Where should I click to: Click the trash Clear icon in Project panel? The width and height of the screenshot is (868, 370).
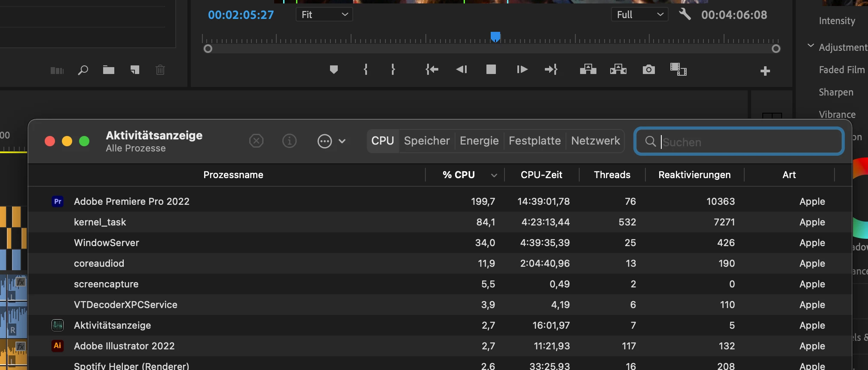[x=160, y=70]
